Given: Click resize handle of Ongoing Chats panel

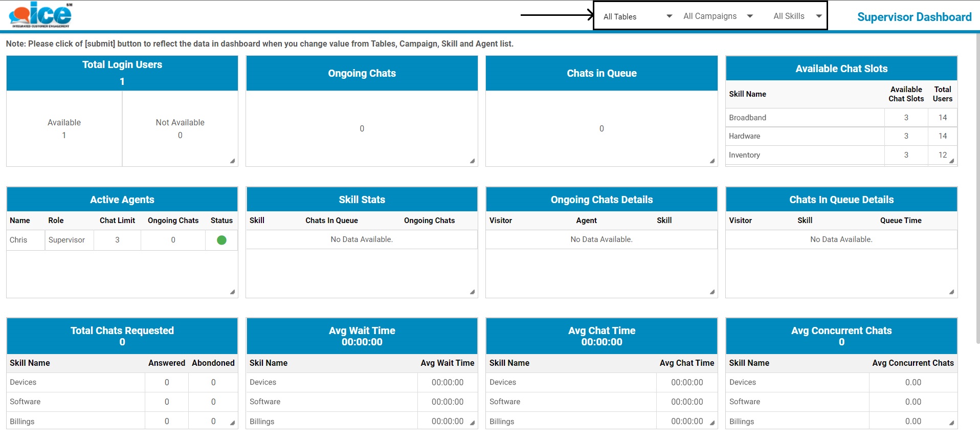Looking at the screenshot, I should pyautogui.click(x=472, y=161).
